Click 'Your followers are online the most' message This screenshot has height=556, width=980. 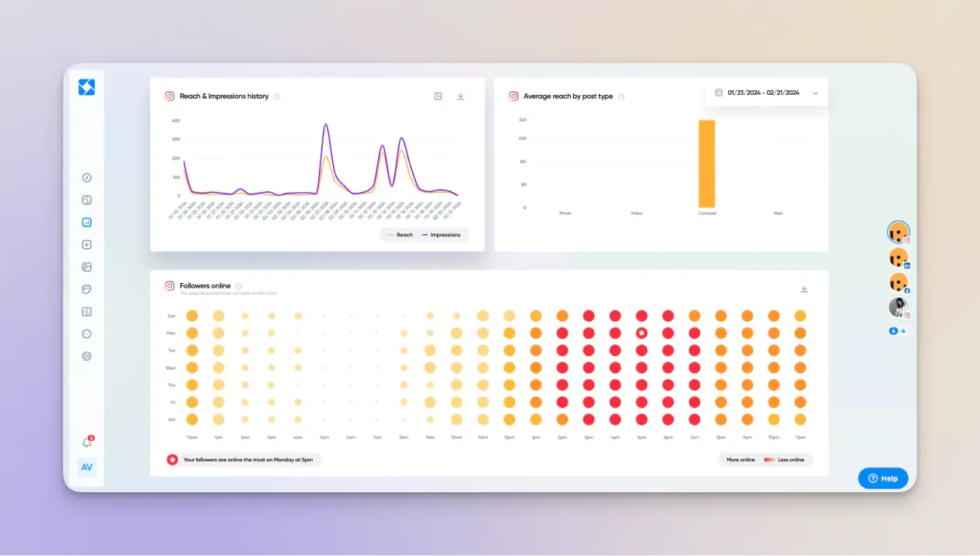[x=248, y=460]
